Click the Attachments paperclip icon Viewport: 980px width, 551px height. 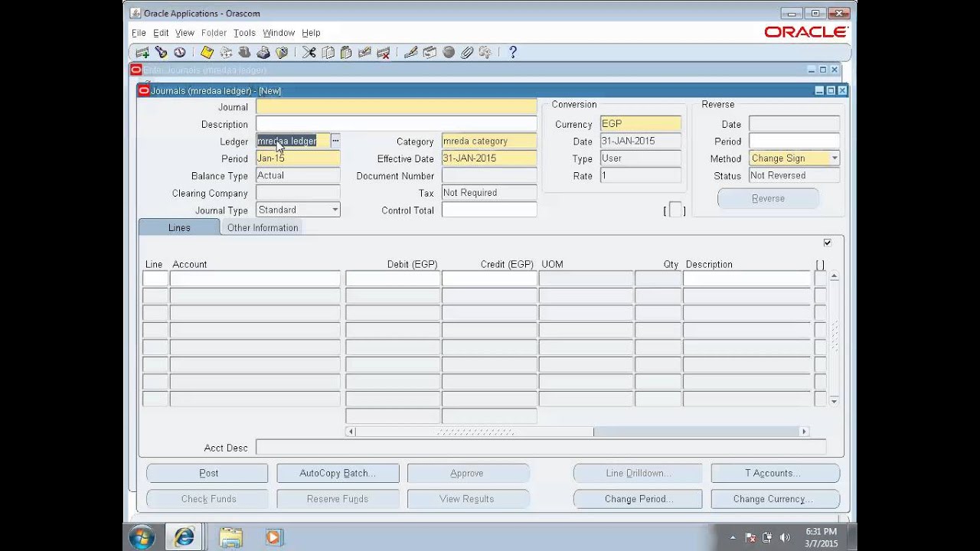(x=467, y=52)
